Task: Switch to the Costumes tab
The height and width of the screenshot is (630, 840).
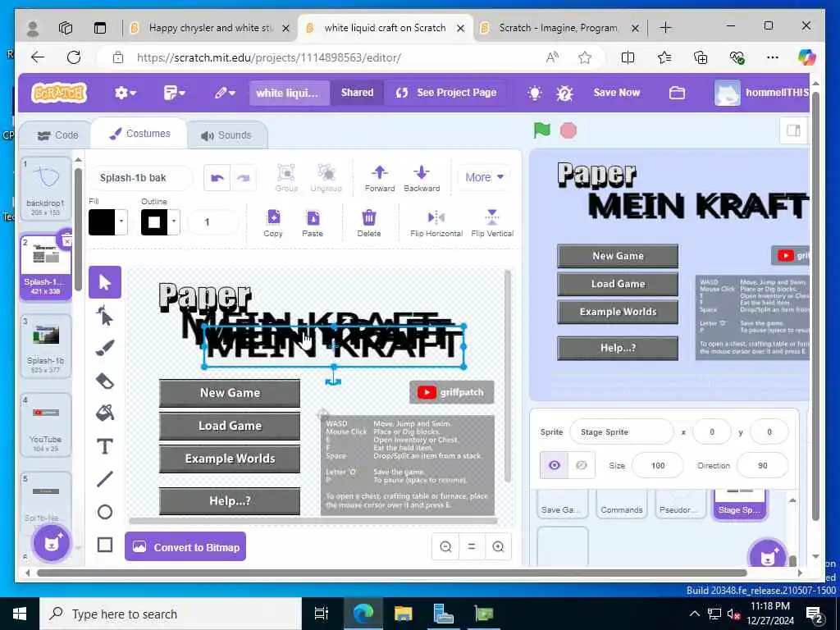Action: [139, 134]
